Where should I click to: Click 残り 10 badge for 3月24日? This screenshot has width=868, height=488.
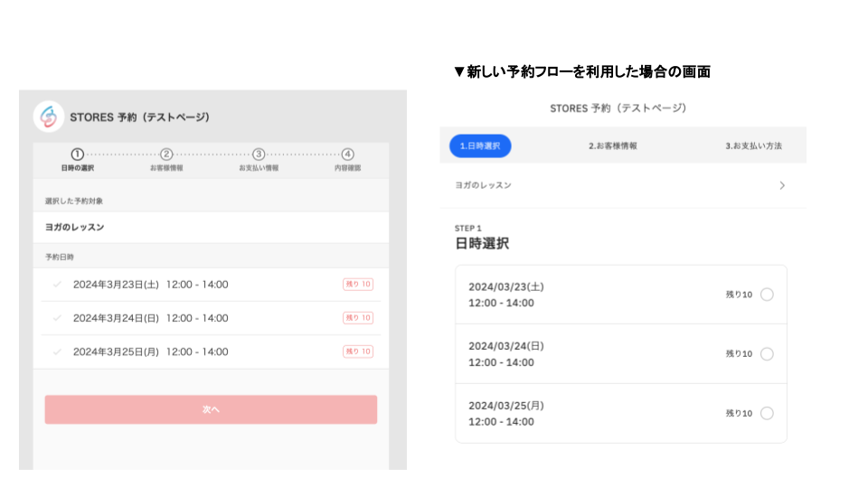click(358, 318)
